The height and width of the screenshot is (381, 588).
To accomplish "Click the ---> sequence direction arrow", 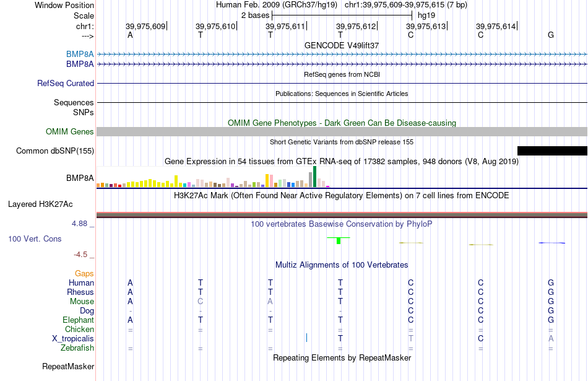I will [87, 36].
